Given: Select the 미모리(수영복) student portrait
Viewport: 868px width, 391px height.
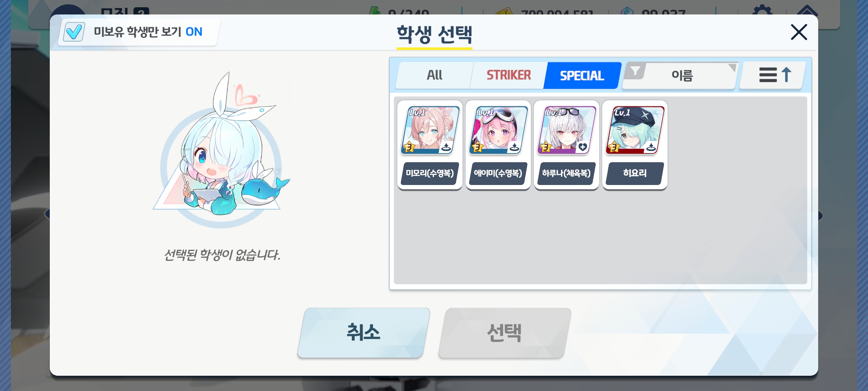Looking at the screenshot, I should tap(430, 130).
